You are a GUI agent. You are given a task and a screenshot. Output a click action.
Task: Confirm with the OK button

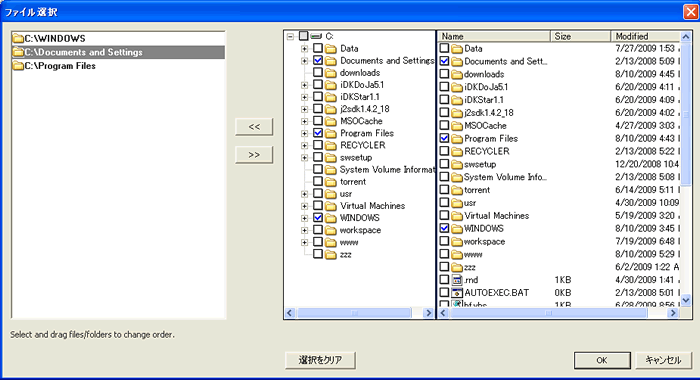[x=602, y=360]
